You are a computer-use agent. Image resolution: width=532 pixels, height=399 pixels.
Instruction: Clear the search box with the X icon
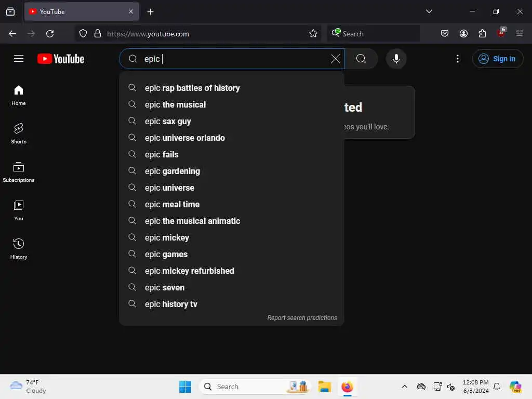[x=335, y=59]
